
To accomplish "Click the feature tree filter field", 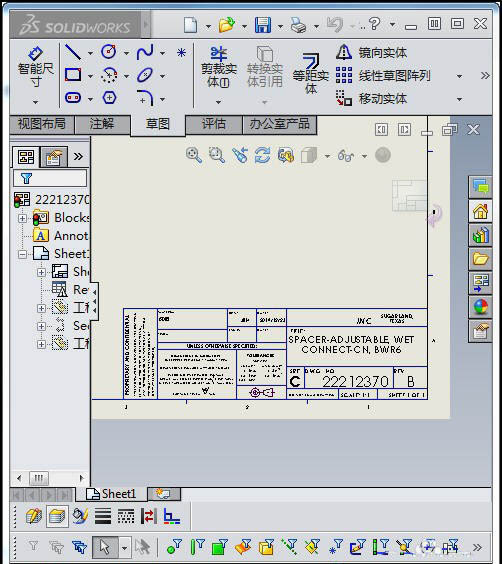I will pos(50,178).
